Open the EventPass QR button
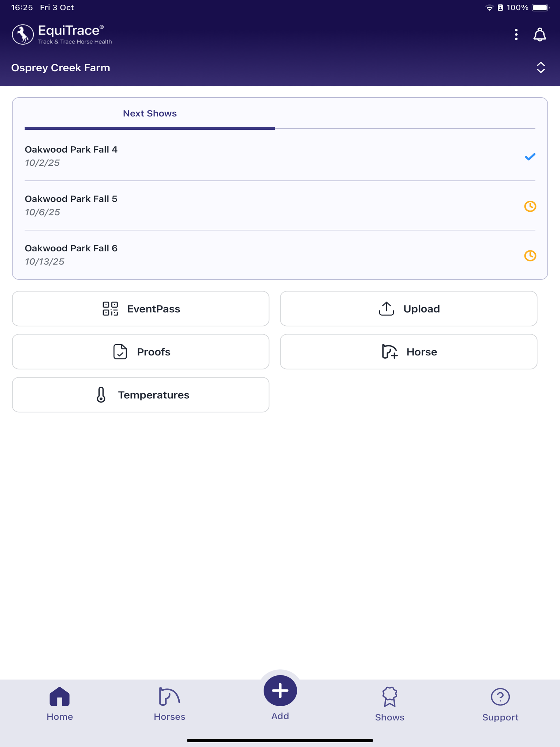Image resolution: width=560 pixels, height=747 pixels. (141, 309)
